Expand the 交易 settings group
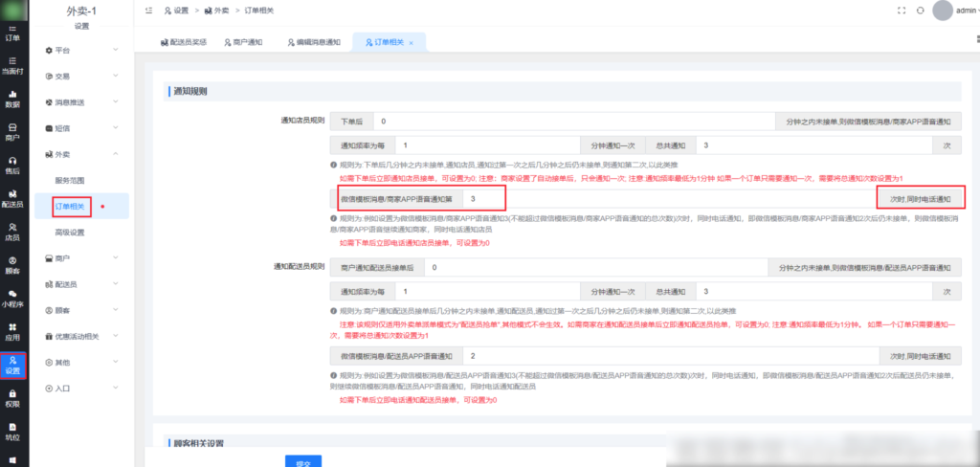980x467 pixels. tap(81, 77)
